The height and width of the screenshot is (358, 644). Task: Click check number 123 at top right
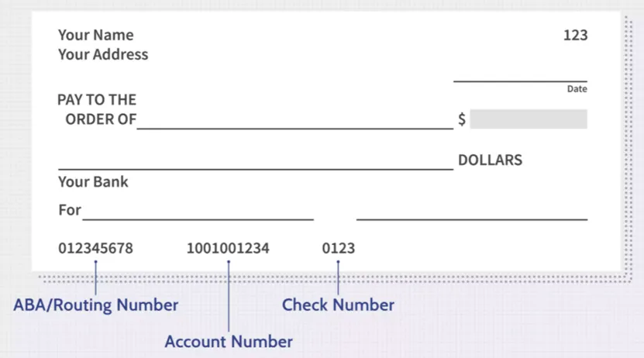pos(575,35)
